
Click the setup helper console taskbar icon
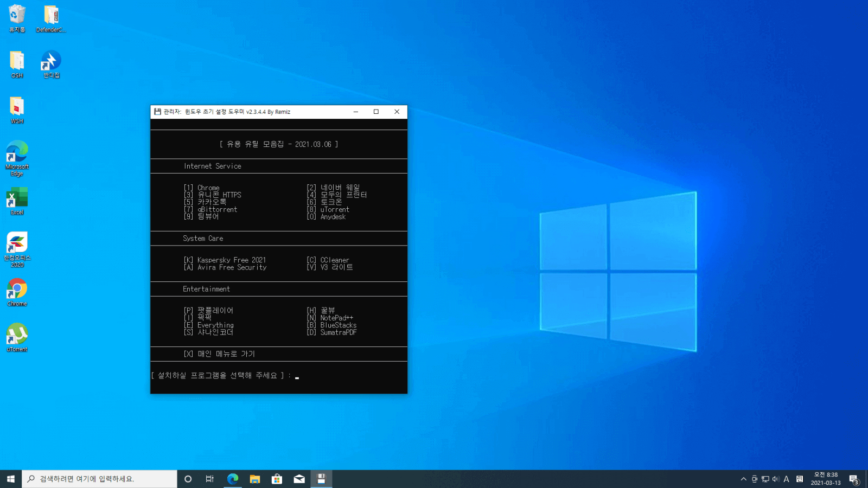click(321, 479)
